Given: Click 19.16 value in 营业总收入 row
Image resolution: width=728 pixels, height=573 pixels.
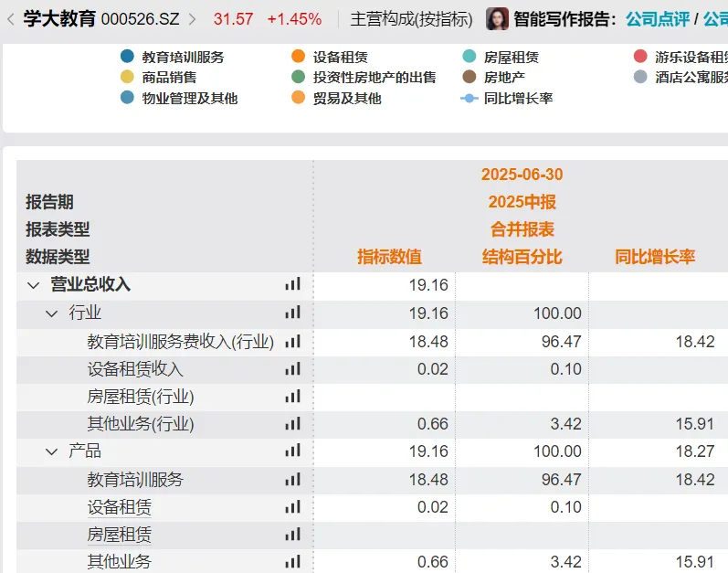Looking at the screenshot, I should pos(428,285).
